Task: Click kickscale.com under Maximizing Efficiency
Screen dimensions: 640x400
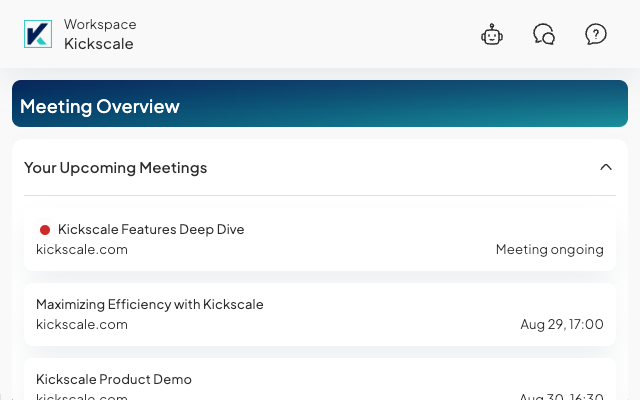Action: click(x=82, y=324)
